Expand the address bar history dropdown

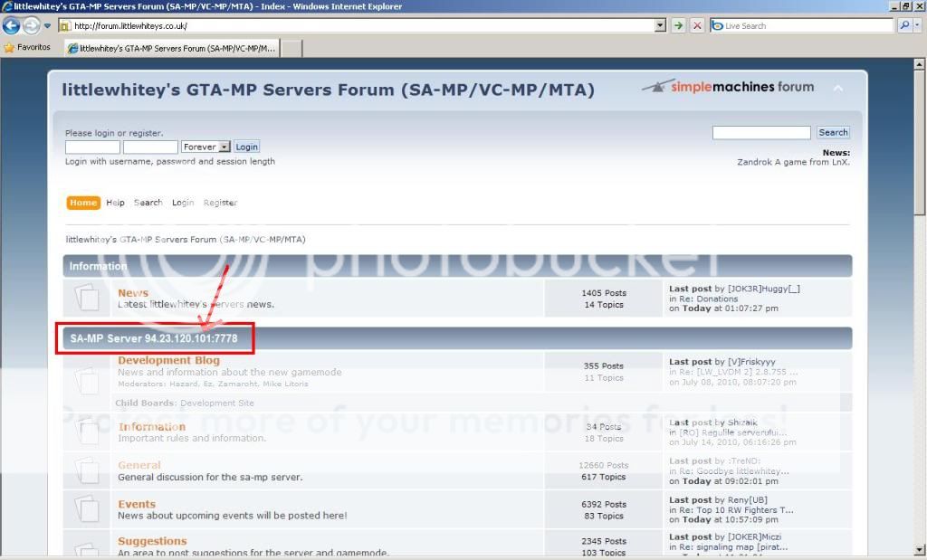tap(660, 25)
